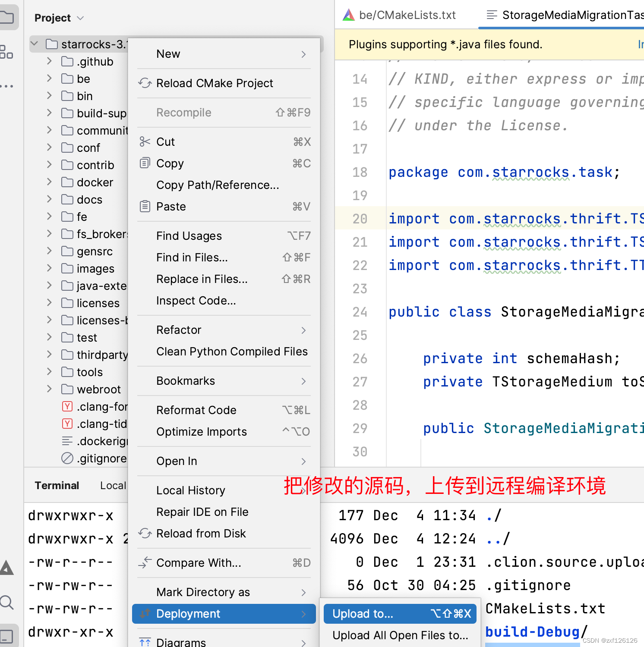Viewport: 644px width, 647px height.
Task: Select Inspect Code... menu item
Action: click(x=224, y=301)
